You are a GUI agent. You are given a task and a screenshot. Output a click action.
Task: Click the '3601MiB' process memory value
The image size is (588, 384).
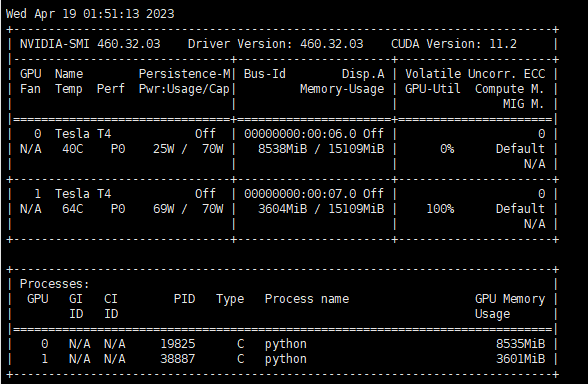(520, 359)
